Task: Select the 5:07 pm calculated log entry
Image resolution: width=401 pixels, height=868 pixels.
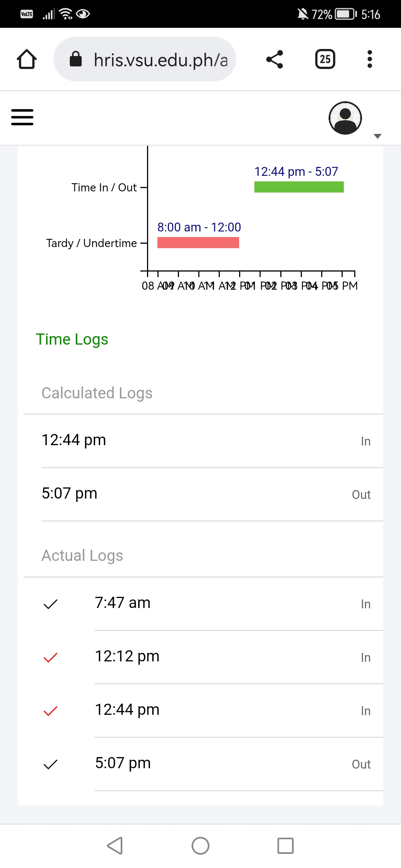Action: pos(204,494)
